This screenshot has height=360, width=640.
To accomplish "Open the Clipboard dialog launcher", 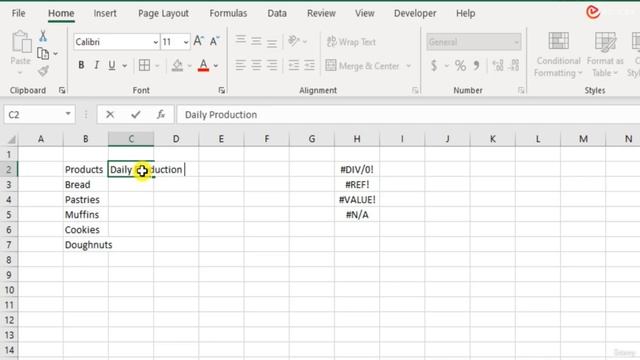I will pyautogui.click(x=62, y=91).
